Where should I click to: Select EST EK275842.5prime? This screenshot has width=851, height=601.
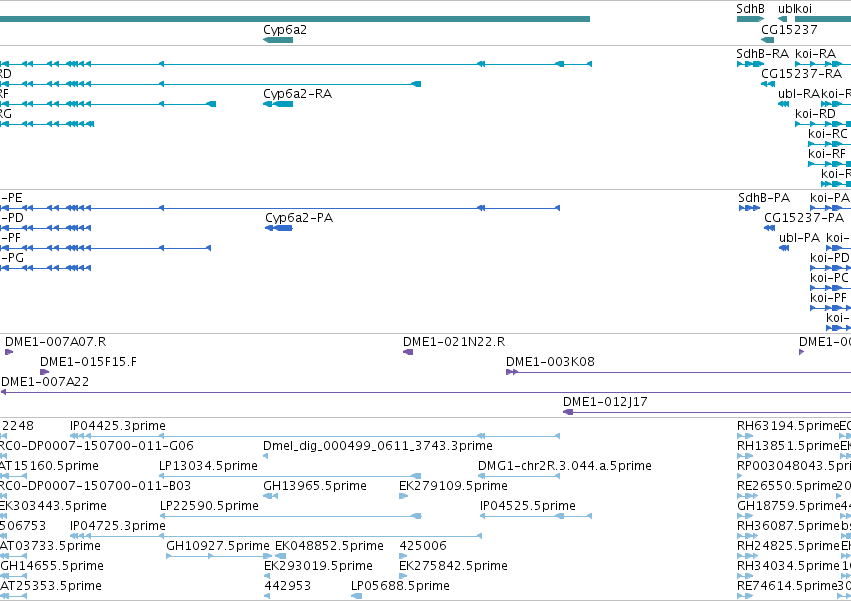pyautogui.click(x=453, y=566)
